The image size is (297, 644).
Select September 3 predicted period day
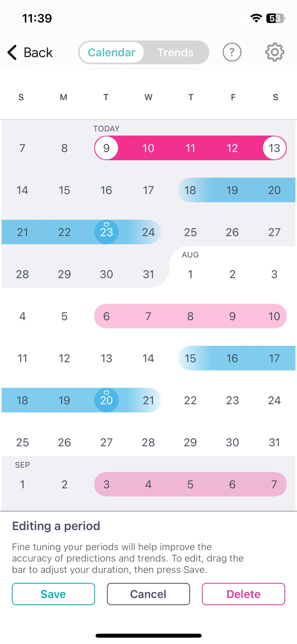click(x=106, y=484)
